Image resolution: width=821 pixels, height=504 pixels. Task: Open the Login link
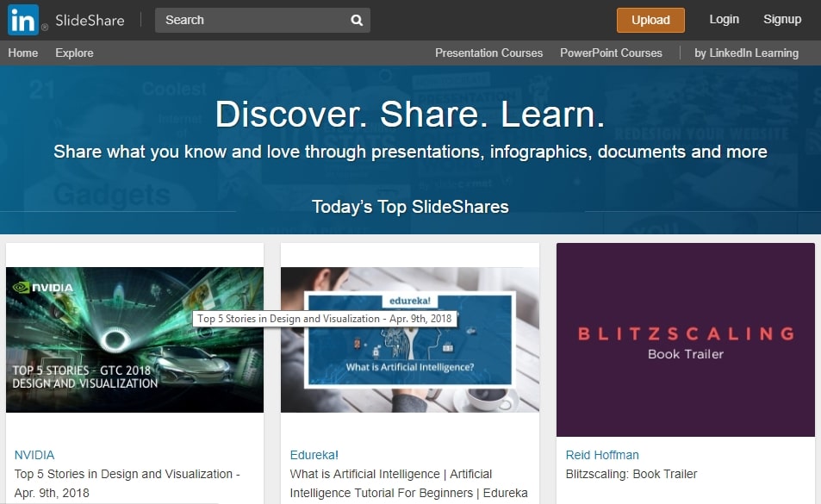(725, 19)
